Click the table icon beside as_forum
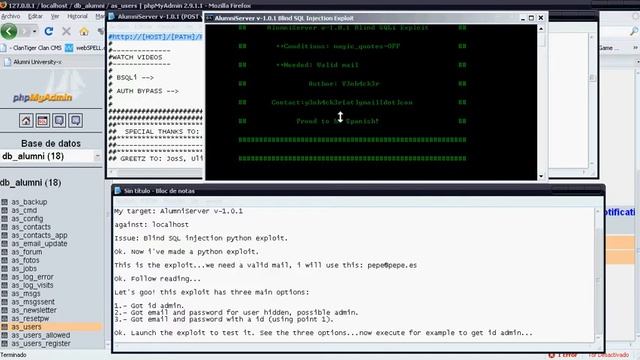640x360 pixels. click(4, 252)
